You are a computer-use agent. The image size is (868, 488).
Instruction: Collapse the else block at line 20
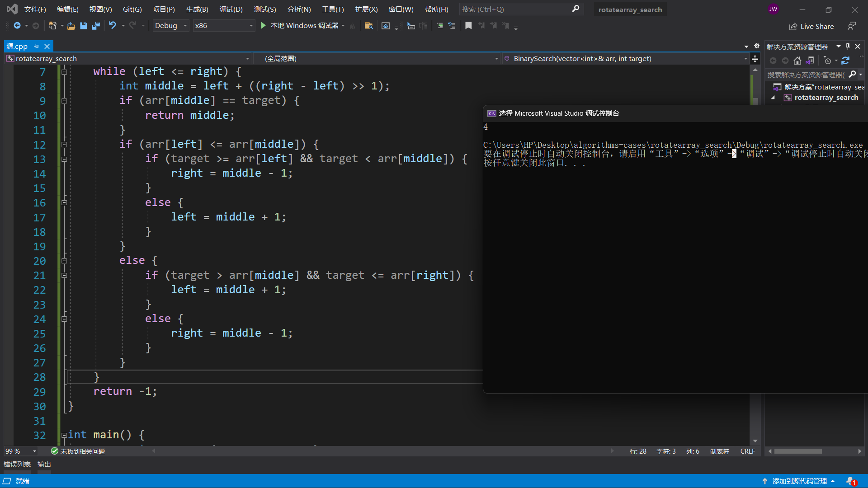coord(64,261)
